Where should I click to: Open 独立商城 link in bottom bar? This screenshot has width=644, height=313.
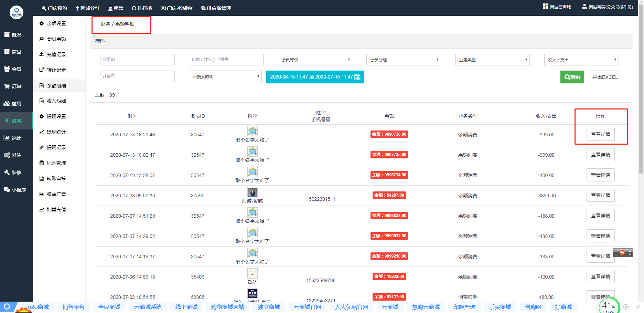[269, 307]
